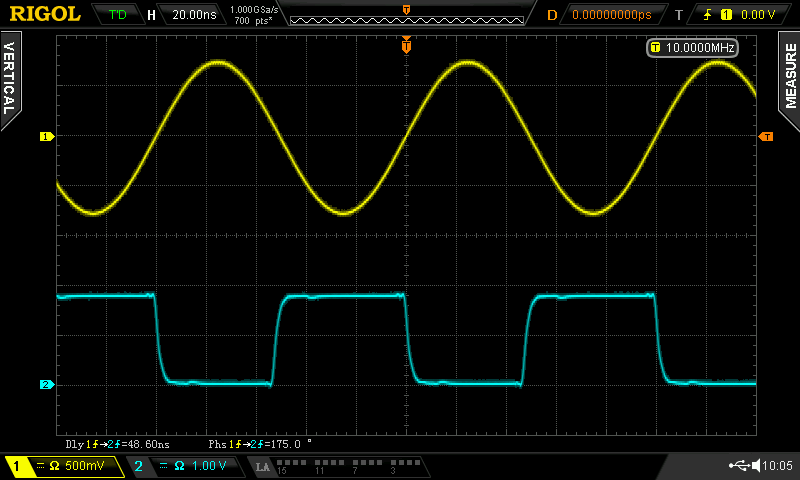Toggle channel 1 at 500mV
The width and height of the screenshot is (800, 480).
click(x=62, y=466)
